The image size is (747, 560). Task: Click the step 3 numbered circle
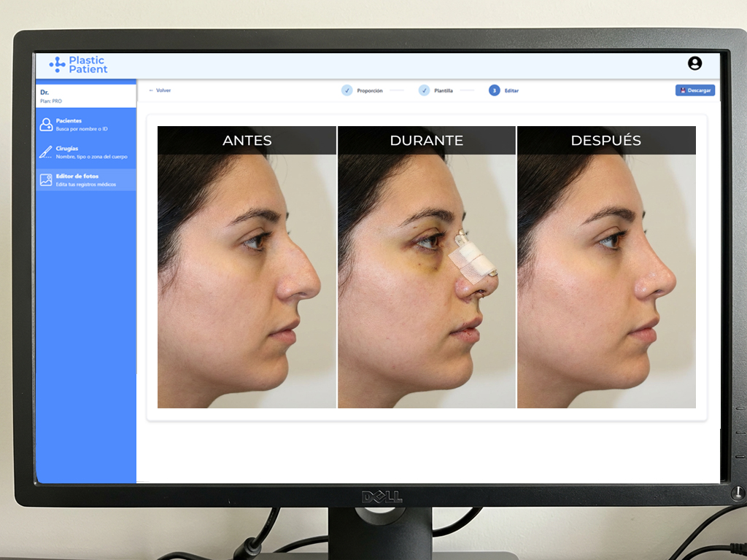pyautogui.click(x=495, y=90)
